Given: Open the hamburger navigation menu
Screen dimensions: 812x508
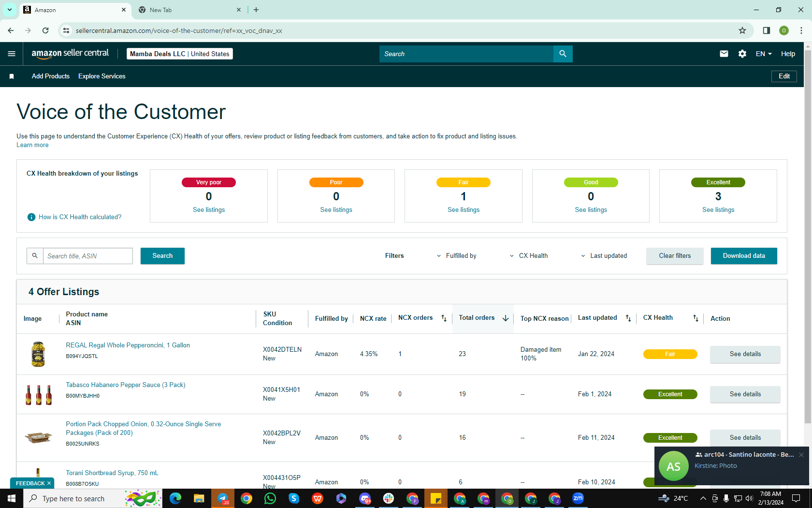Looking at the screenshot, I should [x=12, y=54].
